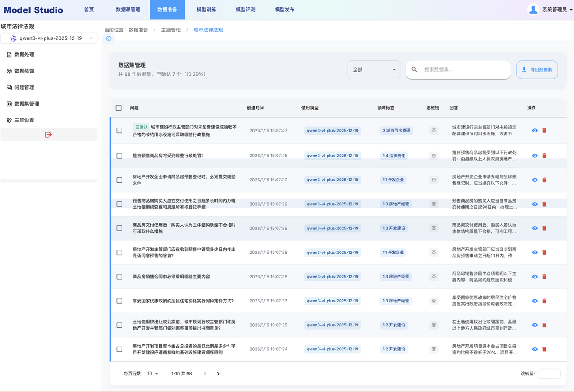Viewport: 574px width, 392px height.
Task: Open 数据蒸馏 in the sidebar
Action: pos(24,71)
